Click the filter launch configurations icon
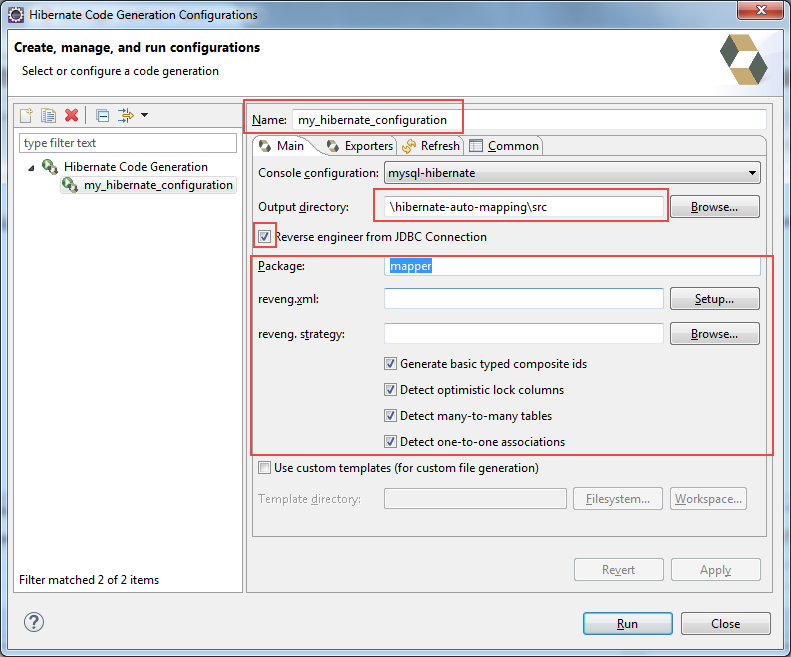Screen dimensions: 791x657 pyautogui.click(x=126, y=116)
